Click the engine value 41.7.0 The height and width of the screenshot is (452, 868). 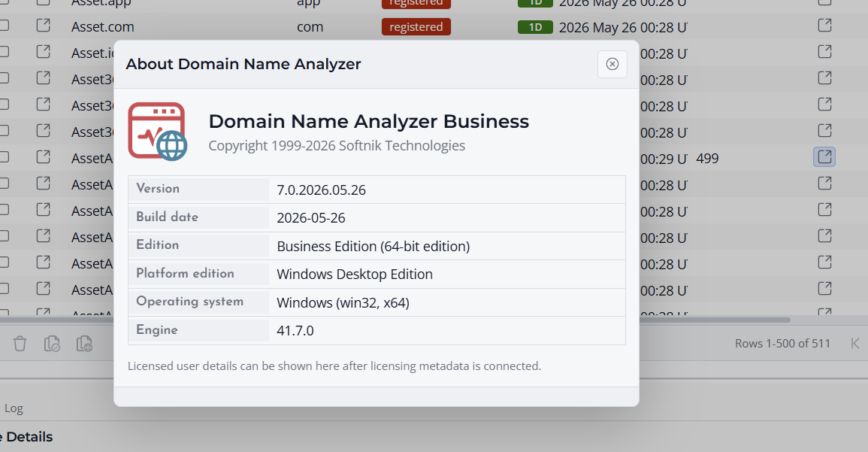pyautogui.click(x=295, y=331)
